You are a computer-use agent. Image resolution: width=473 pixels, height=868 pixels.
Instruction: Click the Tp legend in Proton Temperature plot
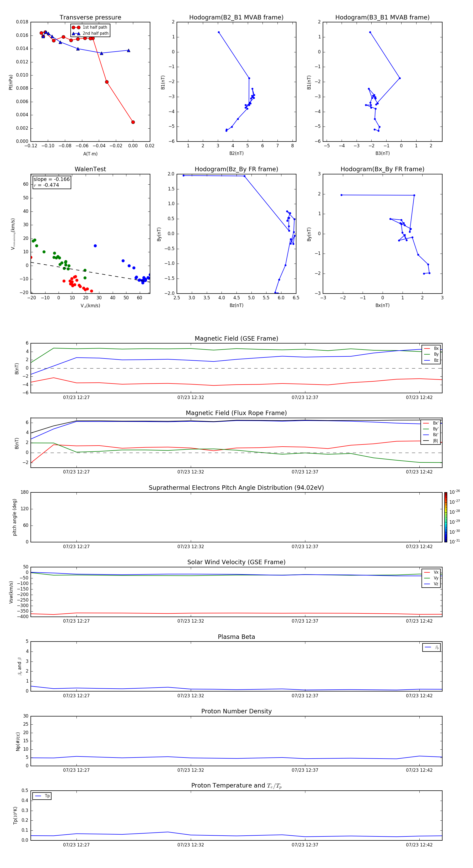point(42,796)
